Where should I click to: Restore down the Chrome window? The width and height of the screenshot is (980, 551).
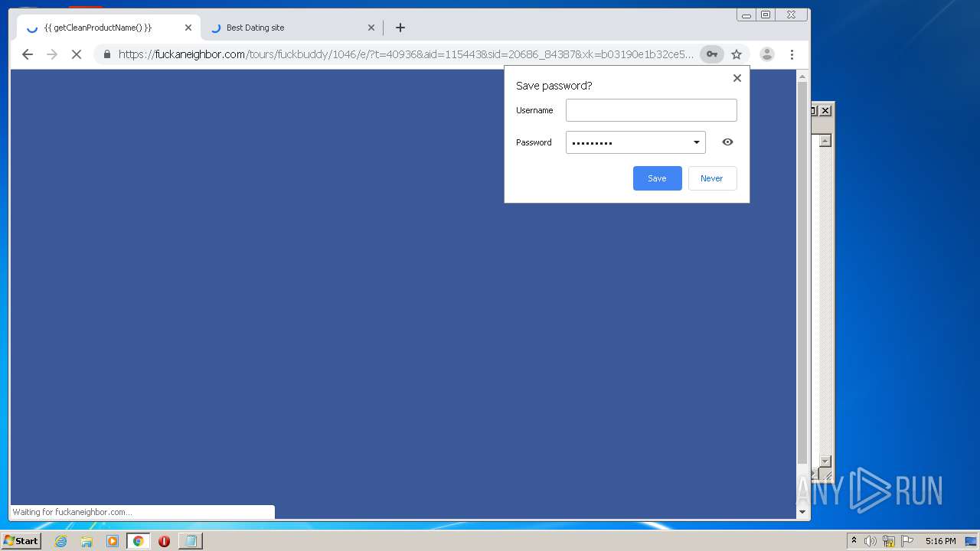pyautogui.click(x=765, y=15)
